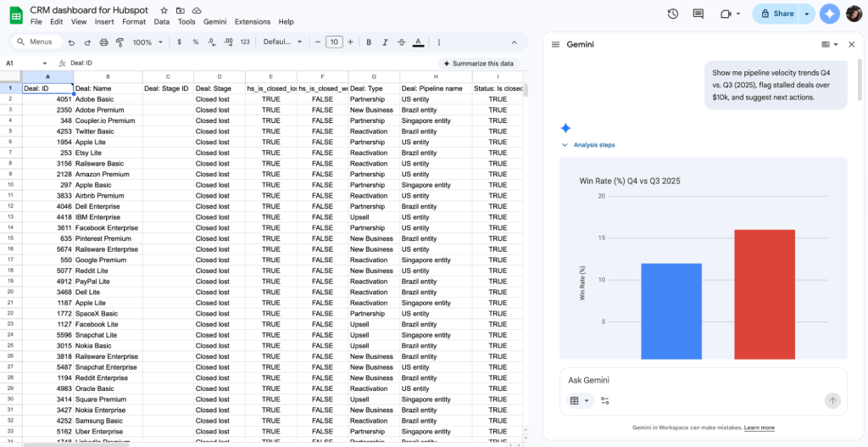Open the zoom 100% dropdown
Screen dimensions: 868x447
click(x=147, y=42)
